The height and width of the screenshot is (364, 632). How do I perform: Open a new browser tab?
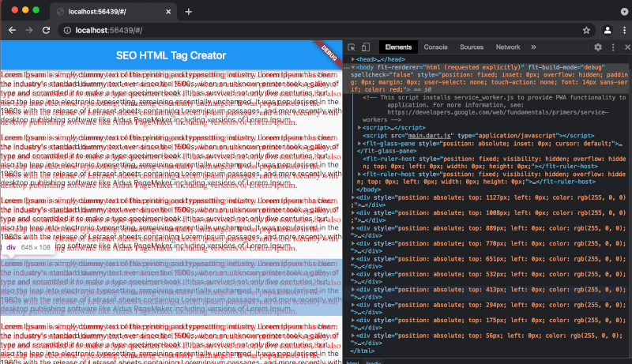pos(188,12)
